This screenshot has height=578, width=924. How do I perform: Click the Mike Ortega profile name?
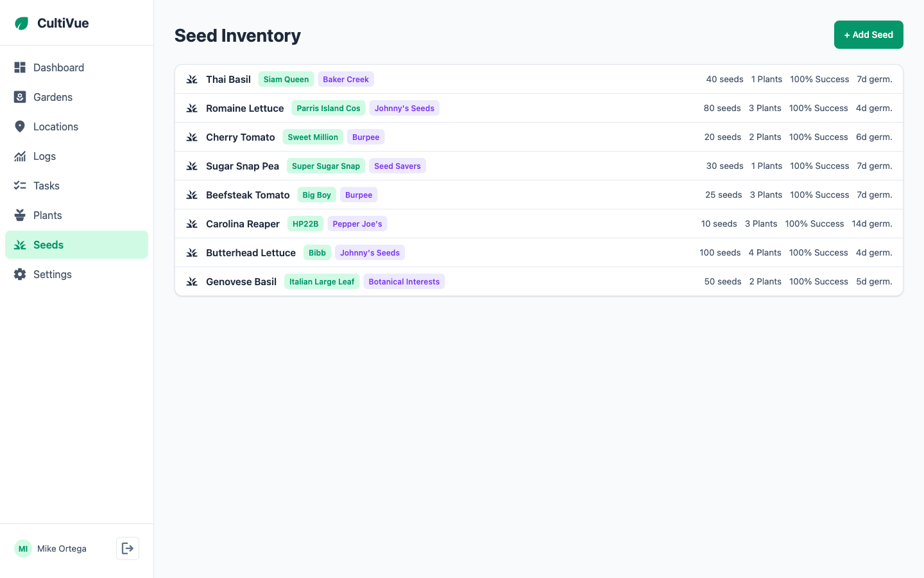tap(62, 548)
